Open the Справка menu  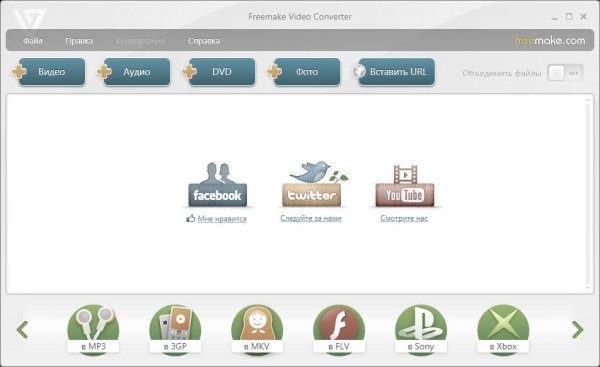[x=204, y=41]
